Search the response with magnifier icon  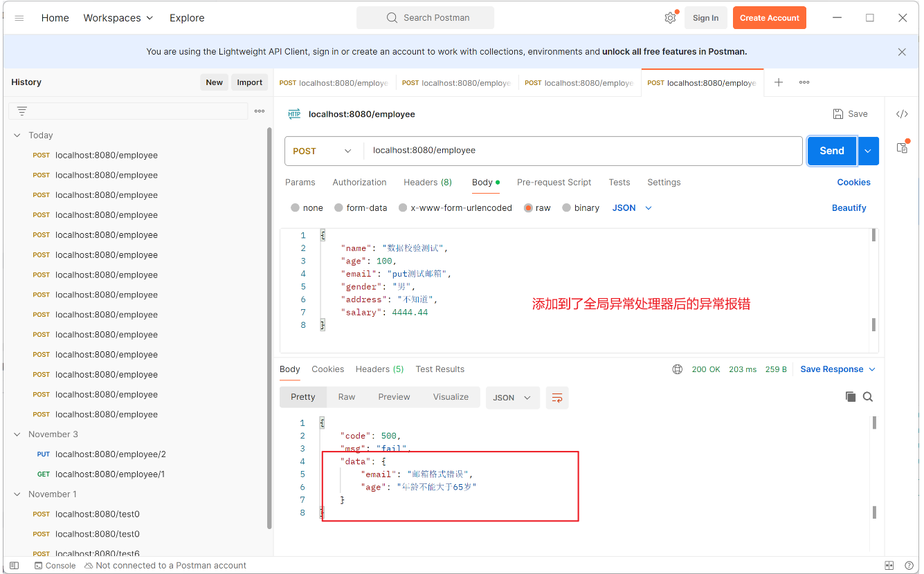[x=868, y=397]
